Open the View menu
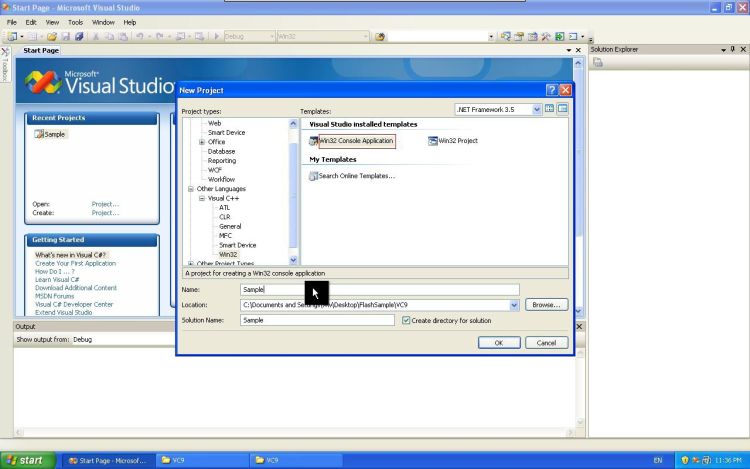The image size is (750, 469). 52,22
